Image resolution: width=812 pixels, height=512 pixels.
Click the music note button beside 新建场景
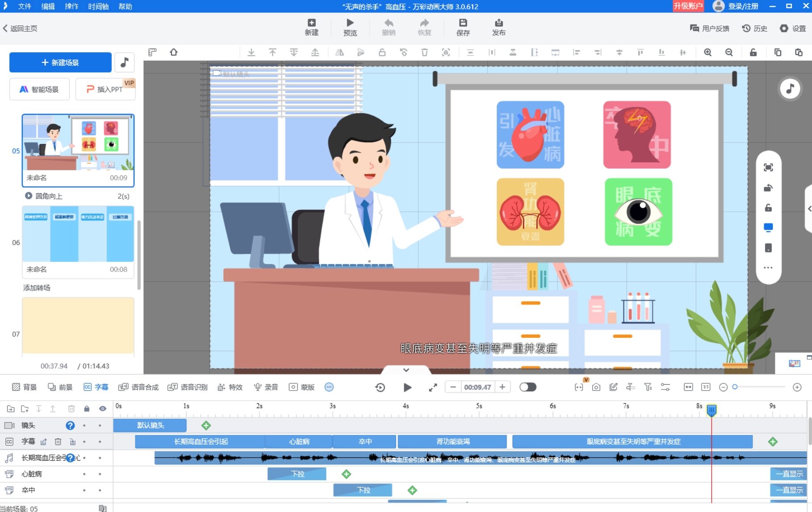tap(125, 63)
